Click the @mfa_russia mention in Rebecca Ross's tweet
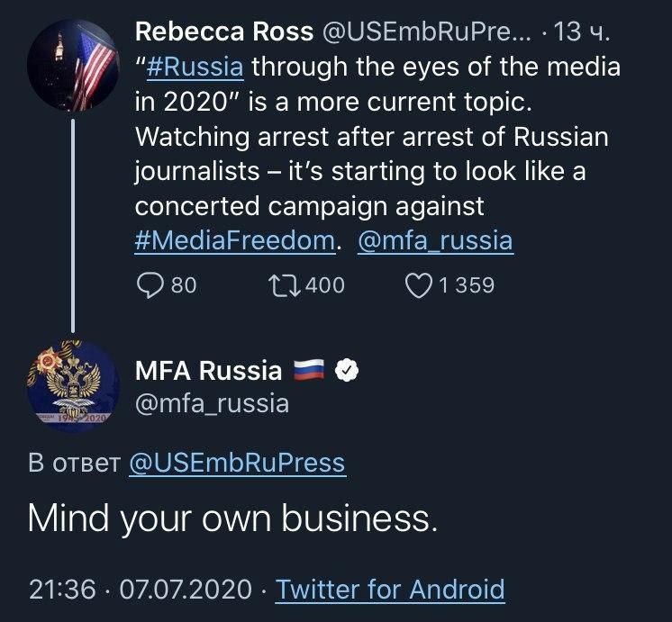Screen dimensions: 672x622 [434, 240]
